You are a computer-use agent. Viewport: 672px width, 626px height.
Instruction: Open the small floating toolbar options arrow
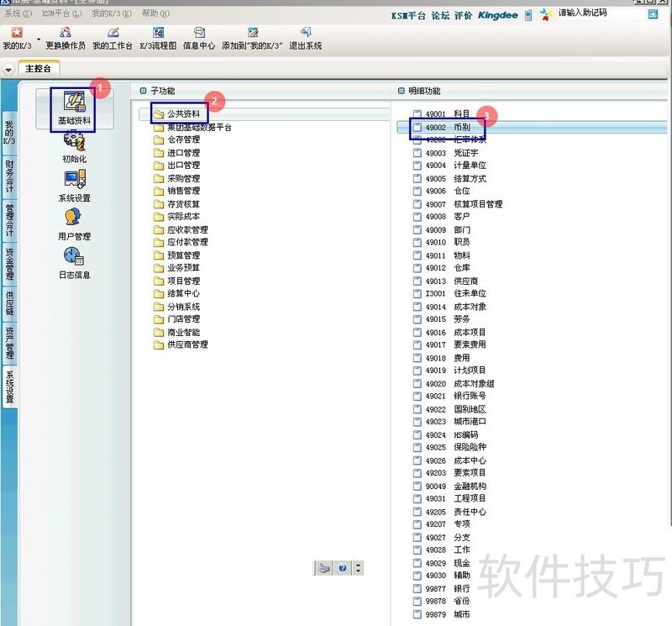359,569
